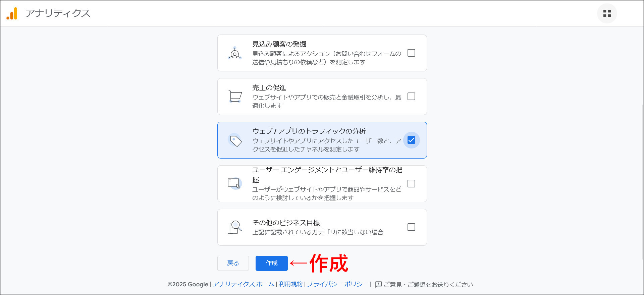
Task: Check the 見込み顧客の発掘 checkbox
Action: coord(411,53)
